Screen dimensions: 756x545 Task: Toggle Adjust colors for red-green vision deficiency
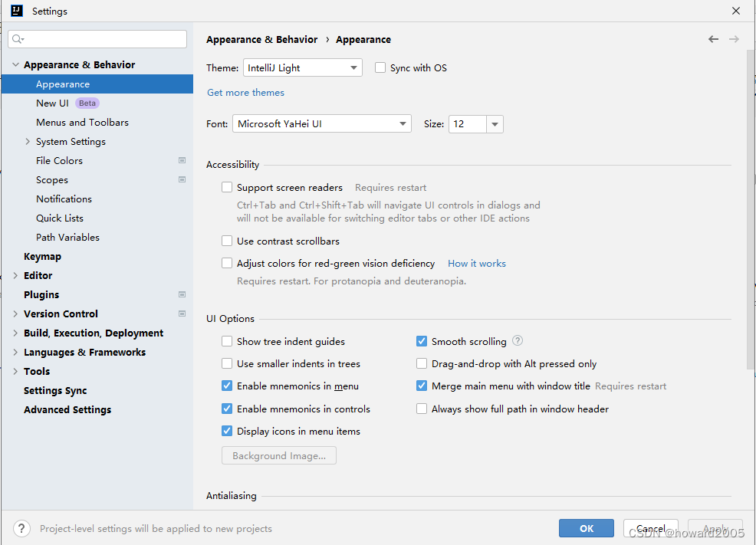pyautogui.click(x=227, y=263)
